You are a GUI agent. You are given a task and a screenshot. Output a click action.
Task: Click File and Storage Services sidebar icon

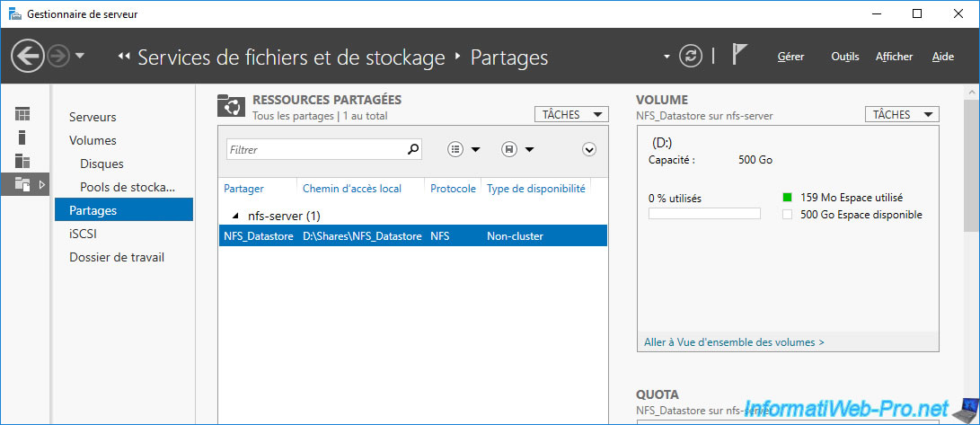tap(22, 184)
